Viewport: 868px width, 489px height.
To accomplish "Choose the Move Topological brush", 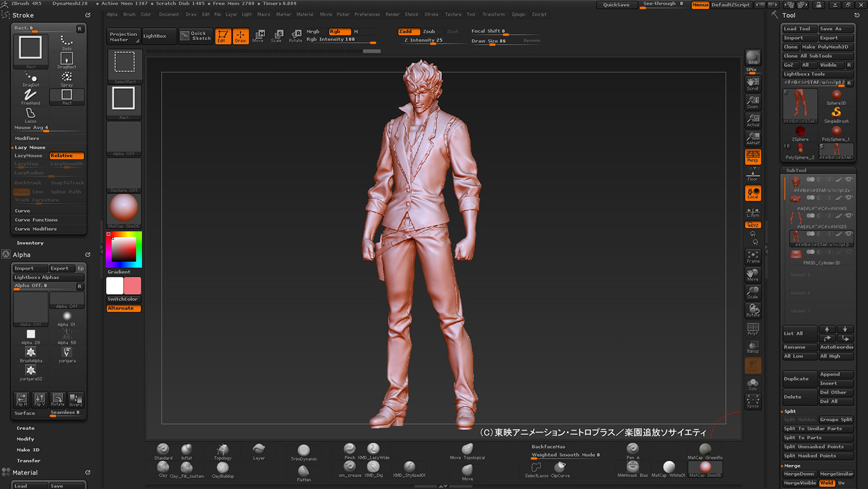I will [x=467, y=452].
